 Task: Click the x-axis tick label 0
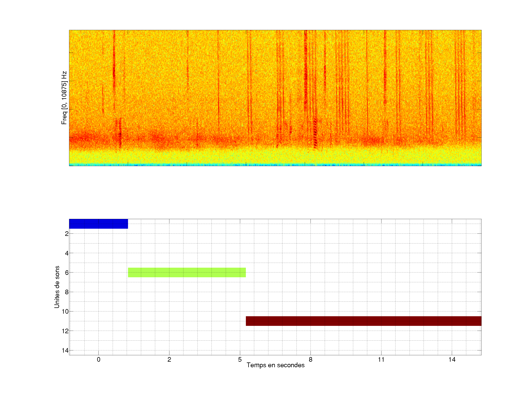click(98, 359)
